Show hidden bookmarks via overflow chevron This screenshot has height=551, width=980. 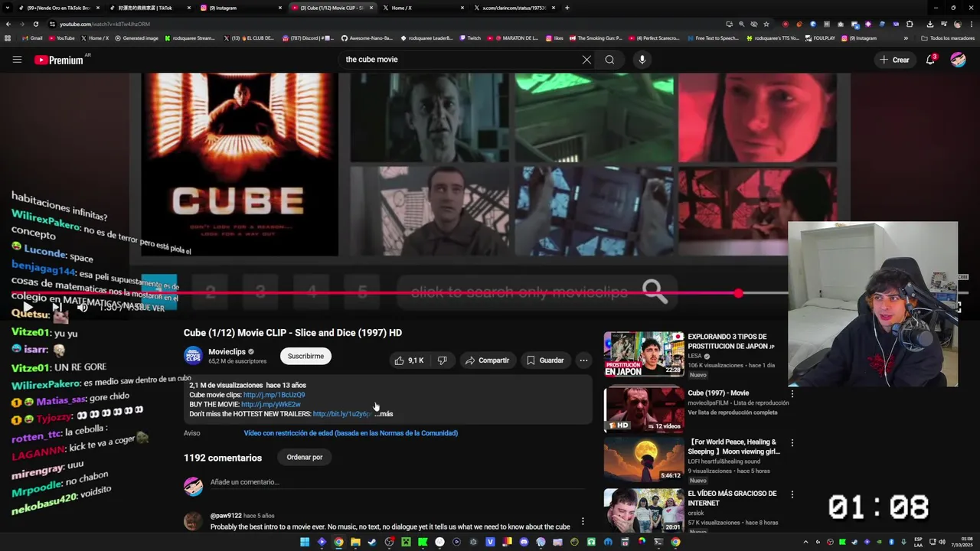pos(906,38)
